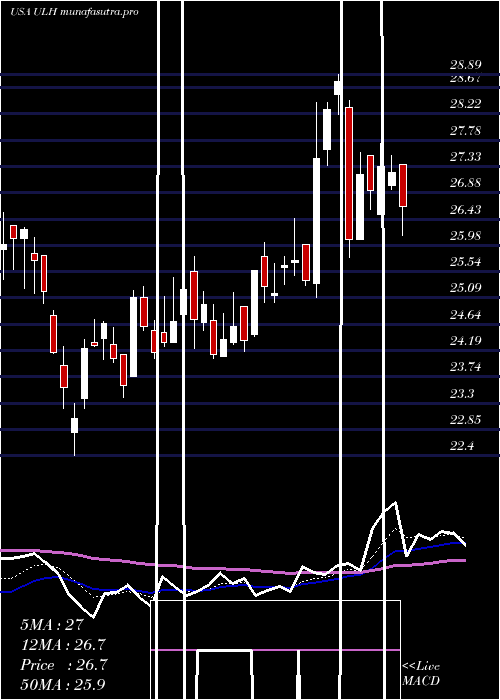
Task: Click the 22.4 price axis label
Action: [462, 446]
